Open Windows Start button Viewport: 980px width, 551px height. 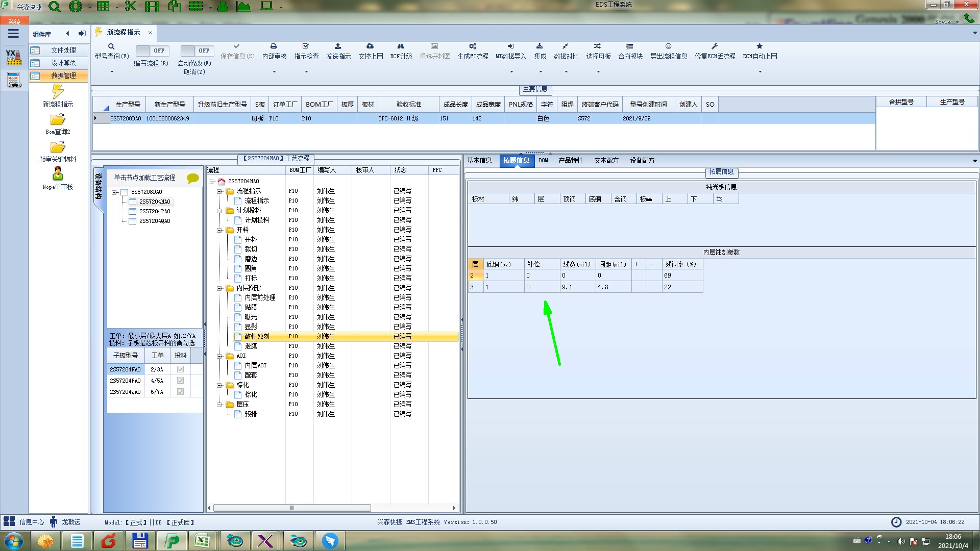pyautogui.click(x=14, y=541)
